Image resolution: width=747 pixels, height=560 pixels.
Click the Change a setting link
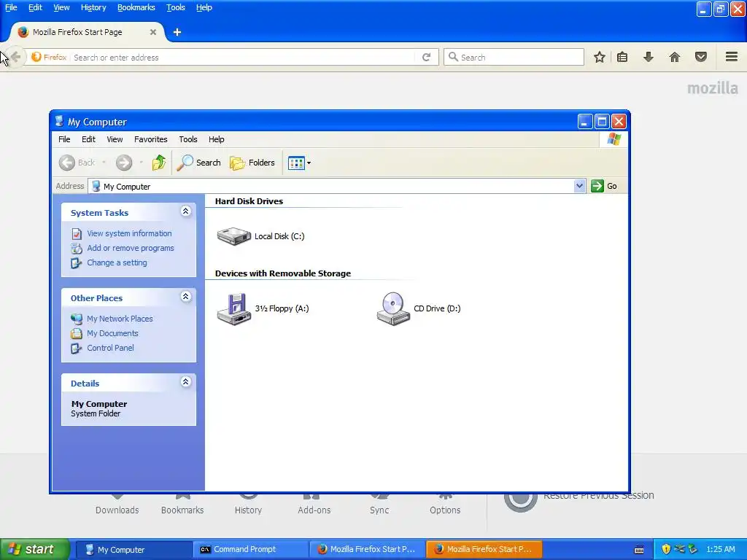click(117, 262)
